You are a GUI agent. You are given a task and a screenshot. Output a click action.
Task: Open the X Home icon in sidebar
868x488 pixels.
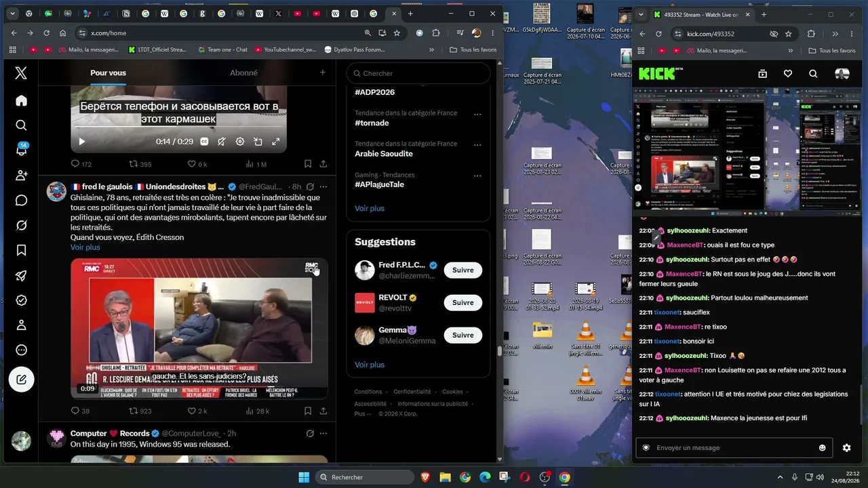click(x=21, y=100)
